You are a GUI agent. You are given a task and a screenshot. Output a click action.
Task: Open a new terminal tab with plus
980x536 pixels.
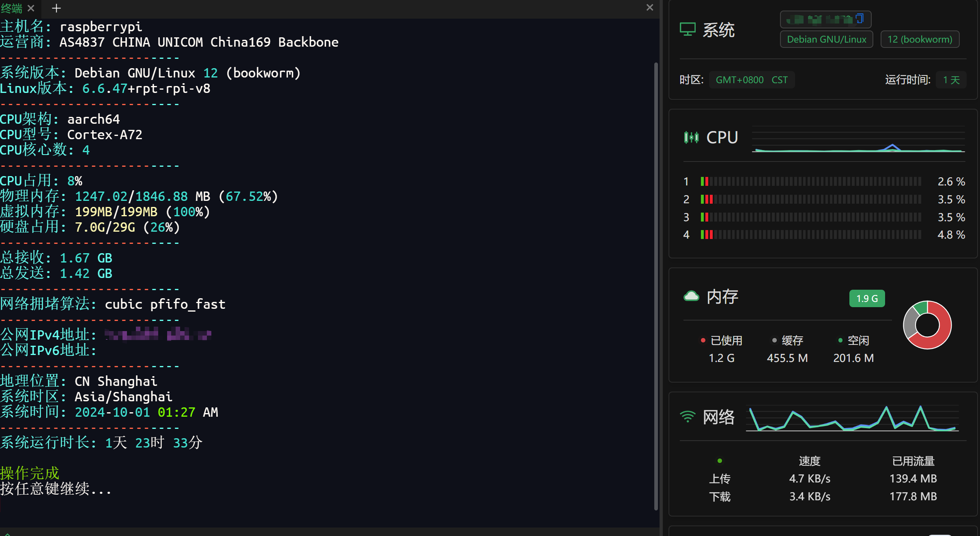point(56,8)
